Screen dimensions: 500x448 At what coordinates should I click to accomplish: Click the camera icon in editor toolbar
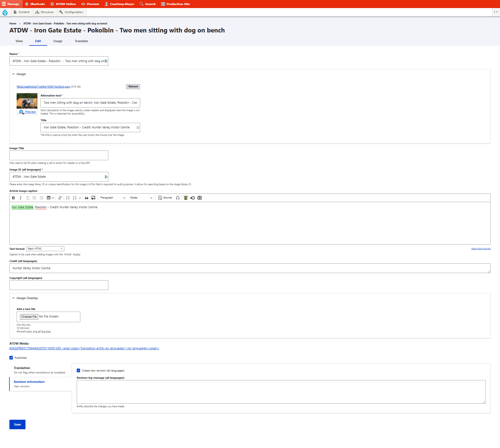199,198
